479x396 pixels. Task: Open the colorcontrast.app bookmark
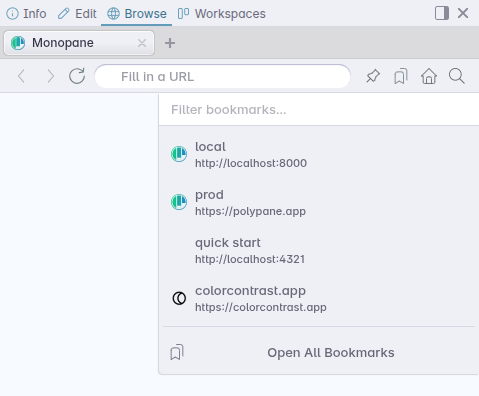(319, 298)
